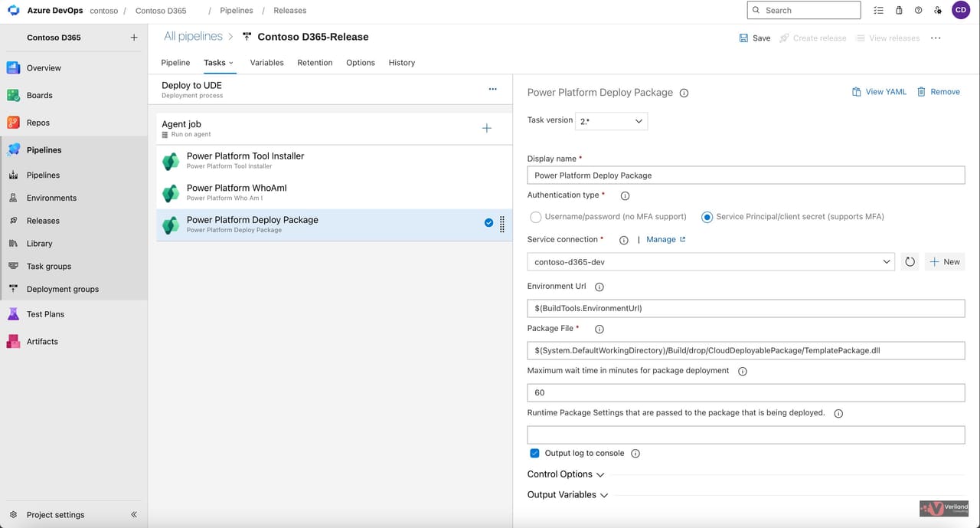980x528 pixels.
Task: Add a task to Agent job
Action: click(x=486, y=128)
